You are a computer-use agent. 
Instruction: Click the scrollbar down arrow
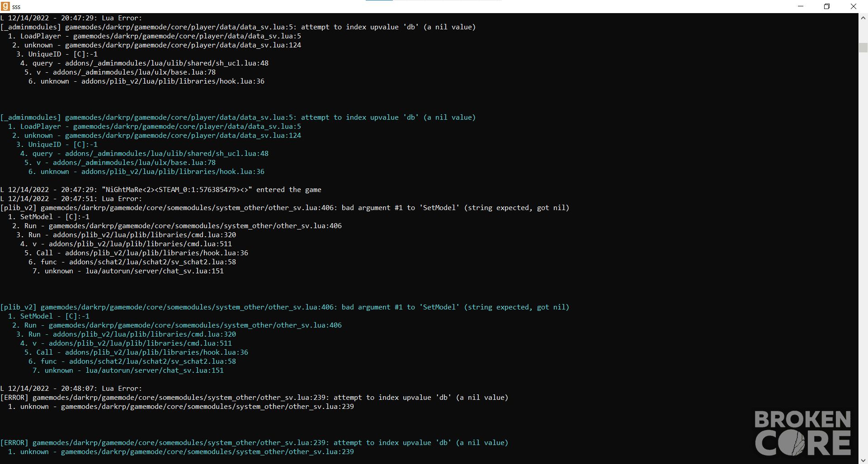[x=863, y=459]
